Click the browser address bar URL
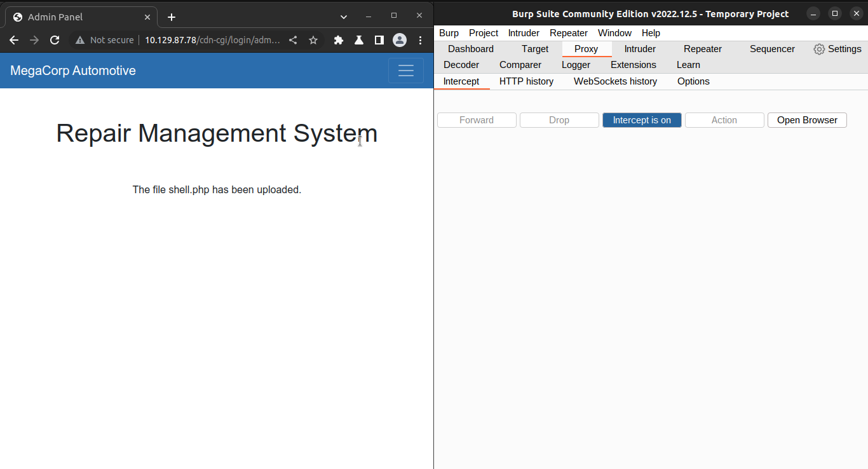 [212, 40]
